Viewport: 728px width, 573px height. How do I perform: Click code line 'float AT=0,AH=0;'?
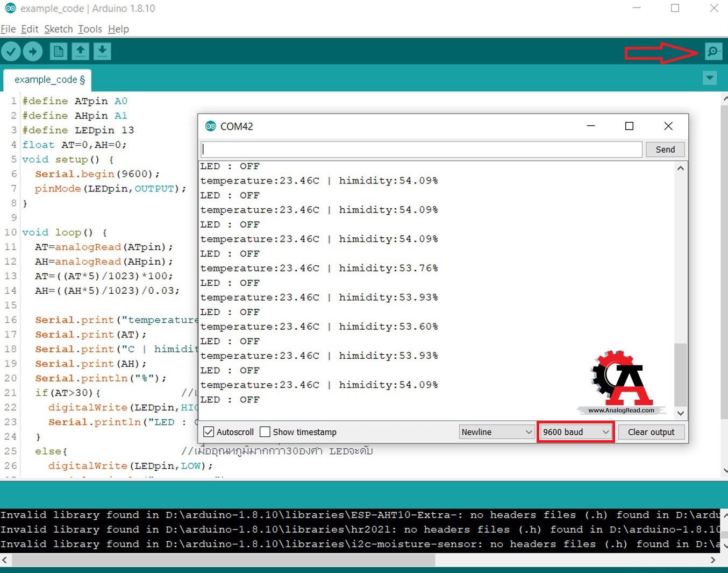74,145
